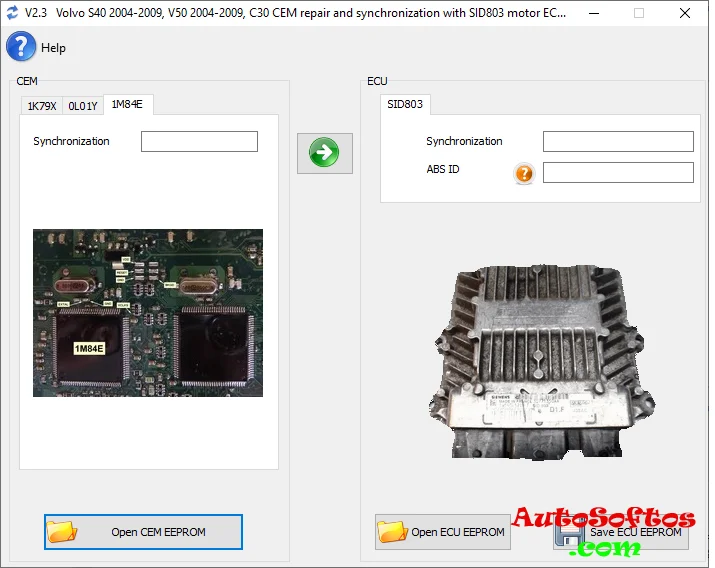Click the 1M84E circuit board image

(148, 312)
